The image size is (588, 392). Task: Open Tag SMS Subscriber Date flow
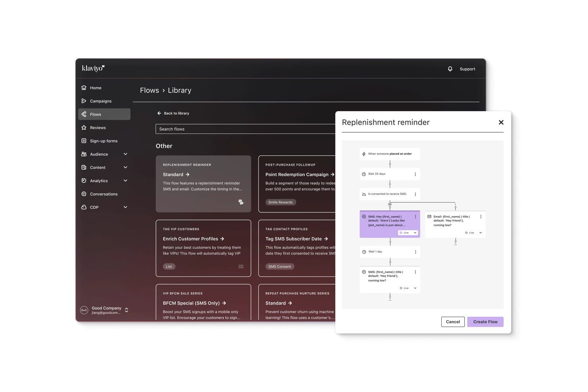[297, 239]
